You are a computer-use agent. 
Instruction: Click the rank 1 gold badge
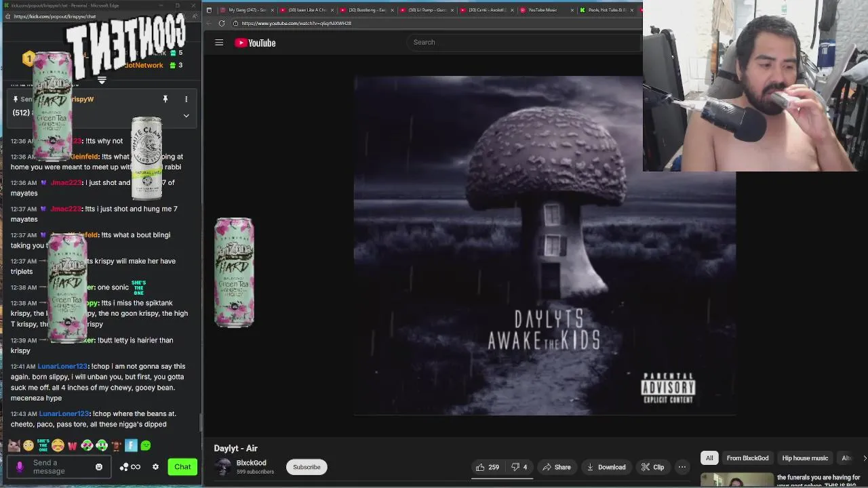(28, 59)
